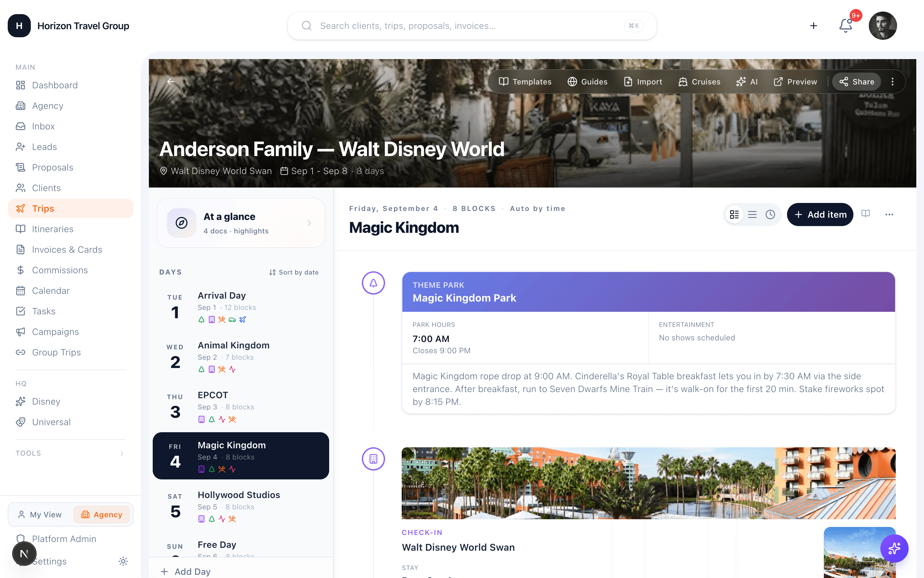Open Campaigns
The width and height of the screenshot is (924, 578).
click(x=71, y=332)
